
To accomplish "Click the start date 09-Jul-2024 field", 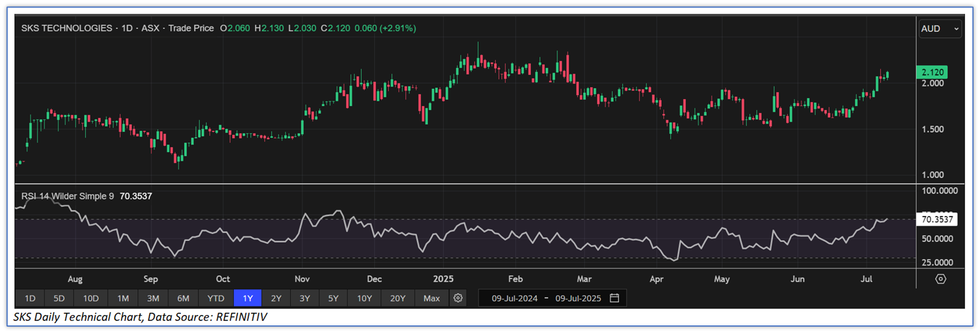I will [514, 298].
